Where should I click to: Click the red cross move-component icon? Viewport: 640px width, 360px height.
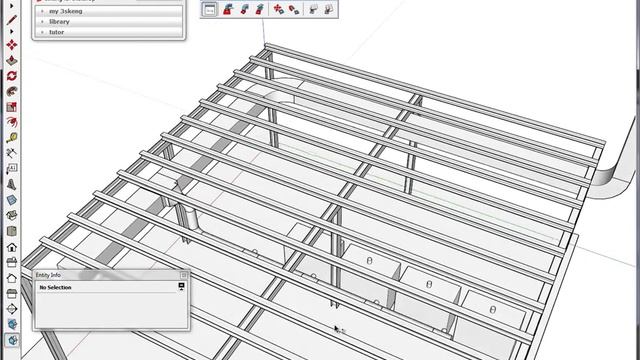point(278,9)
